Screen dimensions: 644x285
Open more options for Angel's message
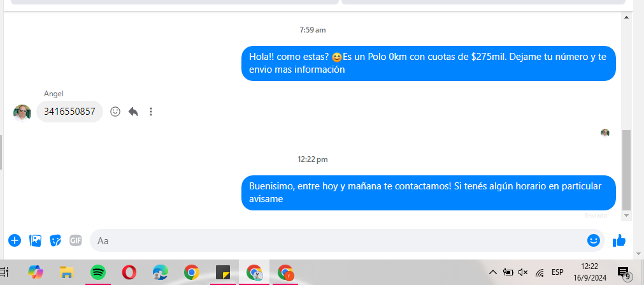coord(151,112)
